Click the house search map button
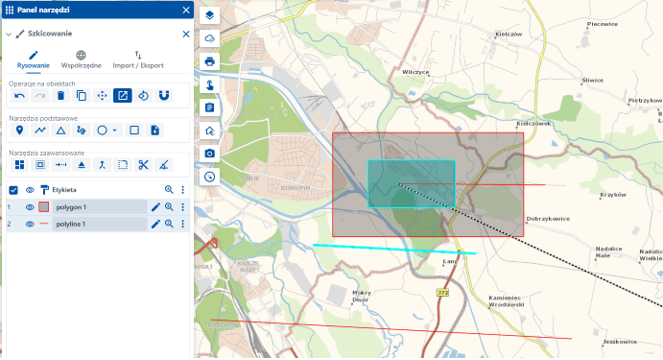663x360 pixels. click(x=210, y=131)
